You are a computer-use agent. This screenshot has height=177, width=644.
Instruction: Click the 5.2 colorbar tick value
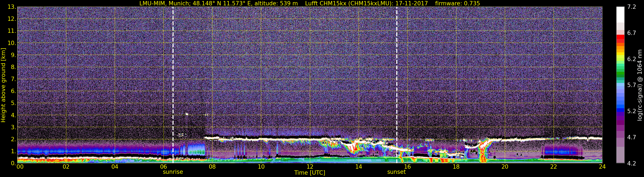click(632, 111)
